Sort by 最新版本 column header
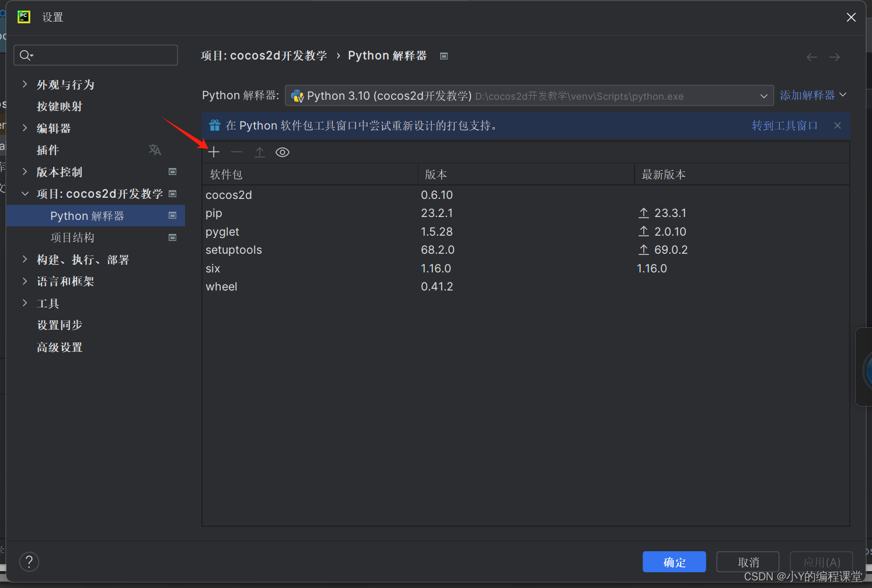Screen dimensions: 872x588 (741, 174)
